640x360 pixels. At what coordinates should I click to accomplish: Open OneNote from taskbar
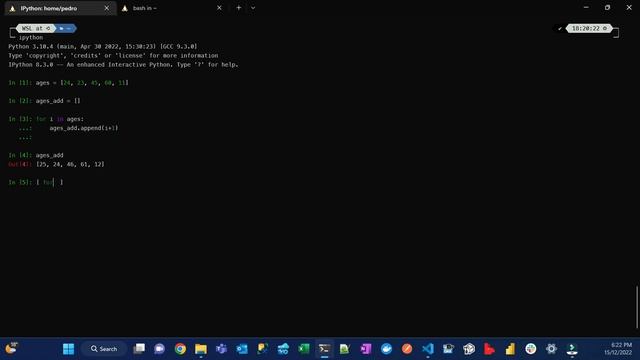coord(366,349)
